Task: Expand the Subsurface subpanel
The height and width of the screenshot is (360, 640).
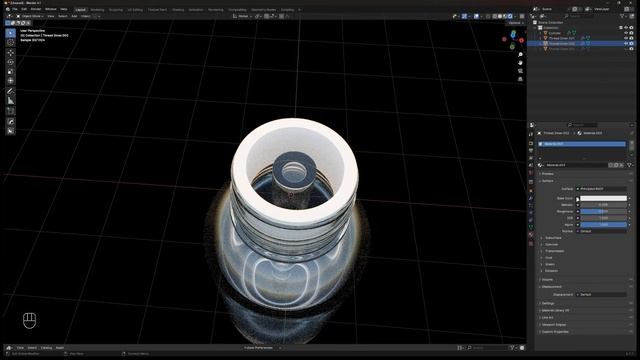Action: tap(552, 238)
